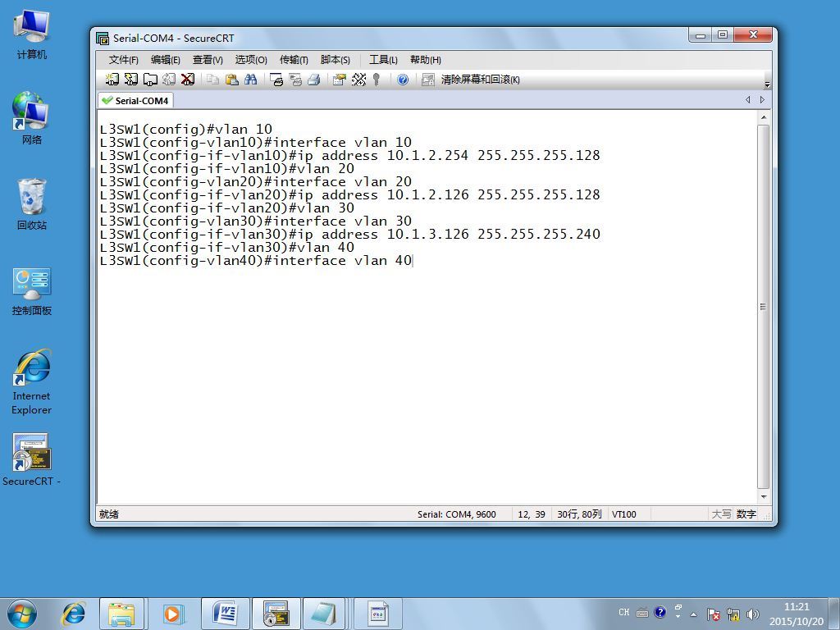
Task: Select 网络 desktop icon
Action: click(32, 118)
